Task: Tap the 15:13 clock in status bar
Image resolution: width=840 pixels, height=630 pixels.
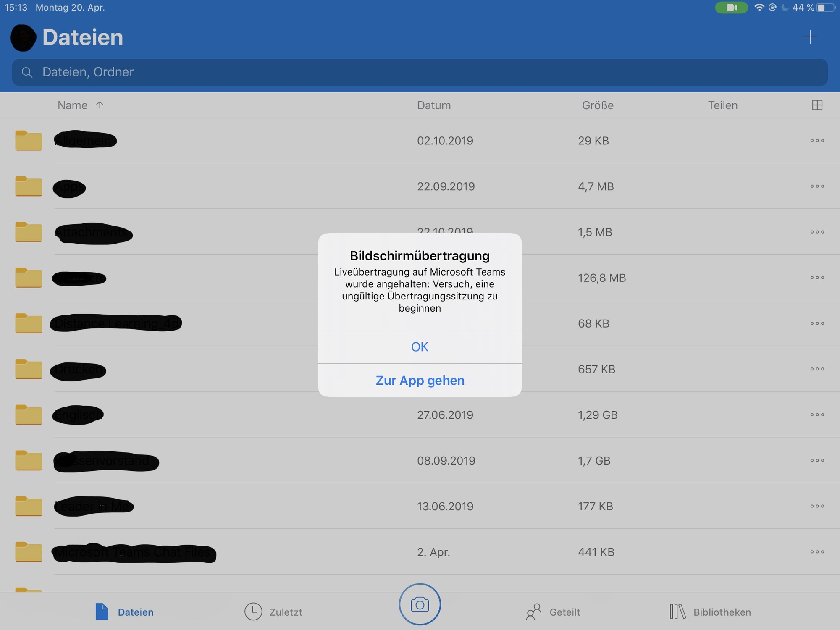Action: (x=16, y=8)
